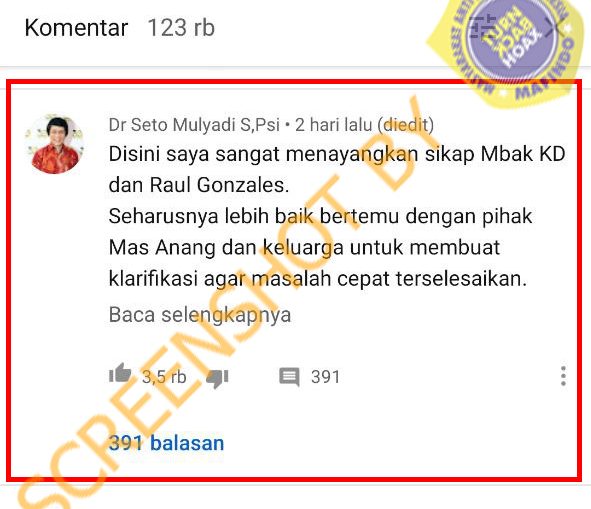
Task: Click the reply speech bubble icon
Action: coord(289,377)
